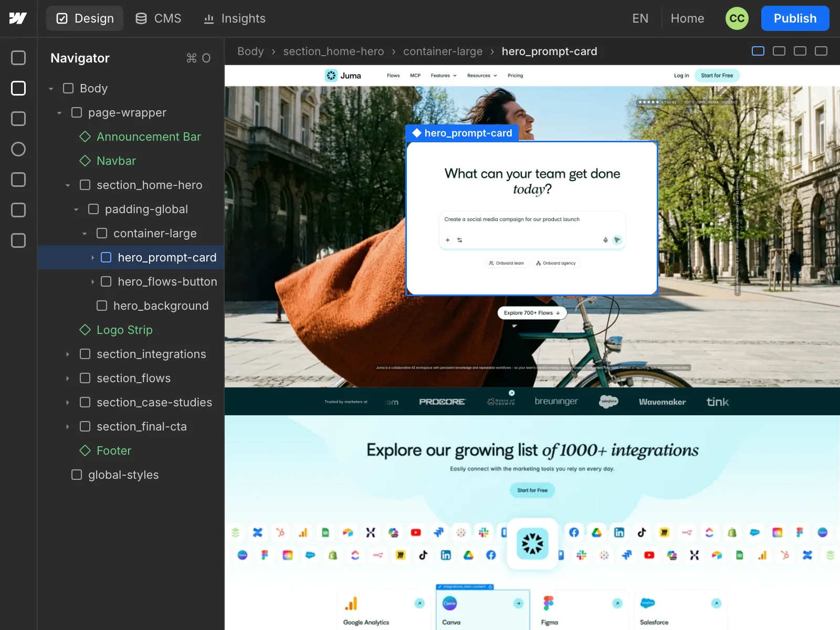
Task: Click Explore 700+ Flows button
Action: 532,313
